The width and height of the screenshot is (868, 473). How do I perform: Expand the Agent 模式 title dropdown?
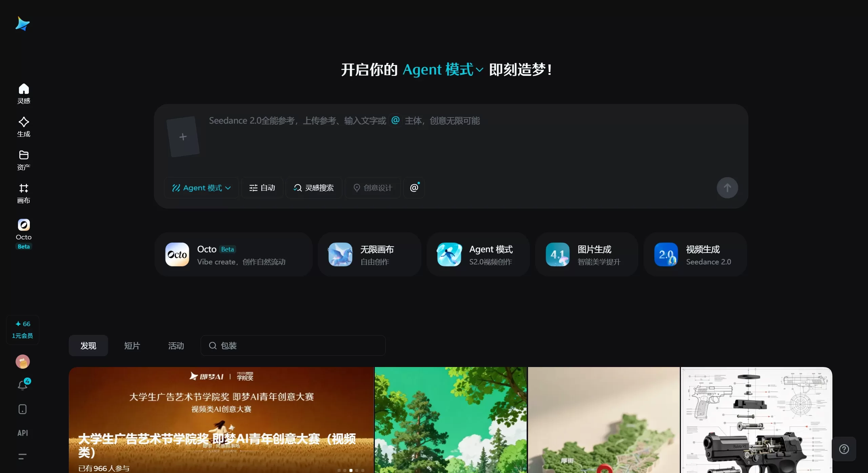point(443,70)
